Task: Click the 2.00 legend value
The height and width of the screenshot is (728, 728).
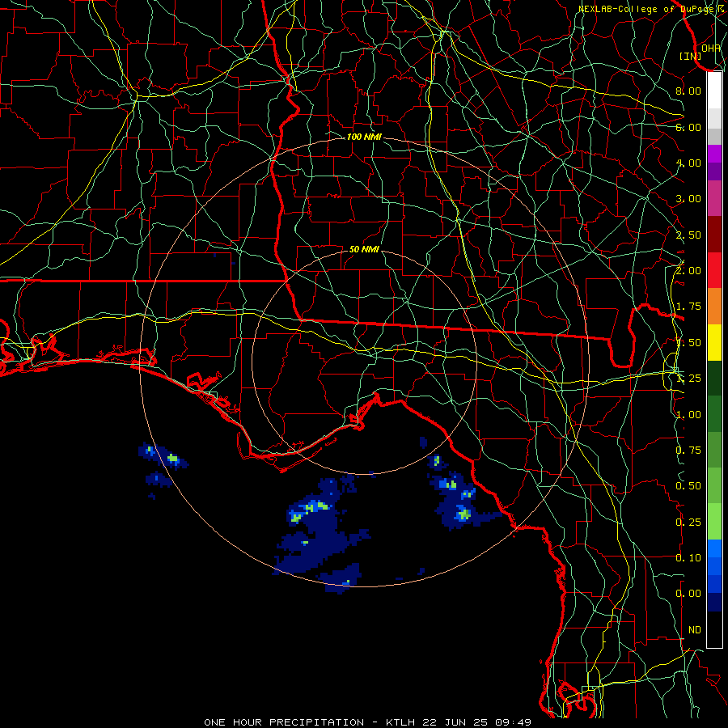Action: (688, 271)
